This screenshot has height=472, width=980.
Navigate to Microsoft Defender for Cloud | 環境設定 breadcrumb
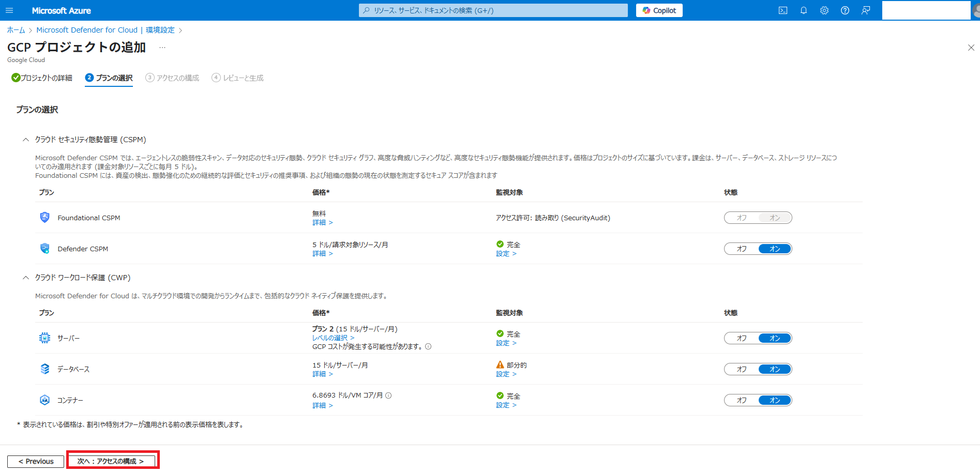[105, 30]
